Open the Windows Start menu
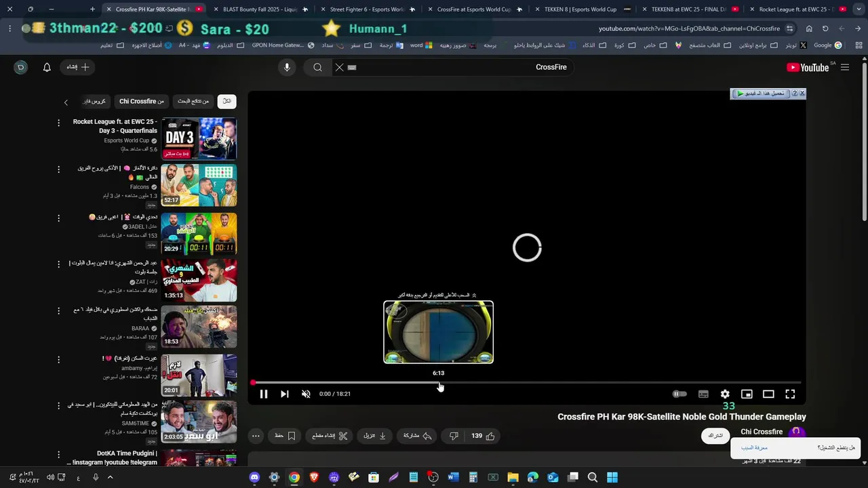Viewport: 868px width, 488px height. [612, 477]
